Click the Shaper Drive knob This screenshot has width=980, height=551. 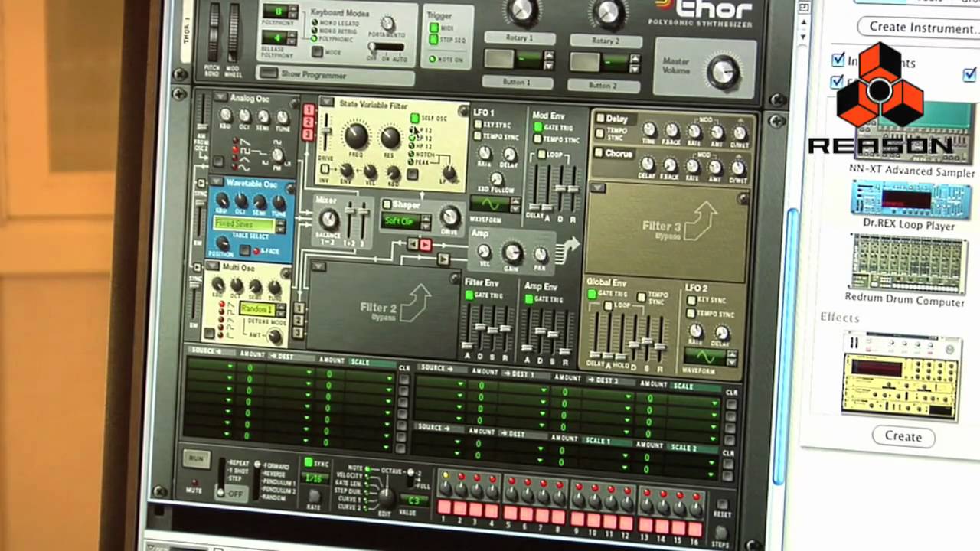(451, 217)
